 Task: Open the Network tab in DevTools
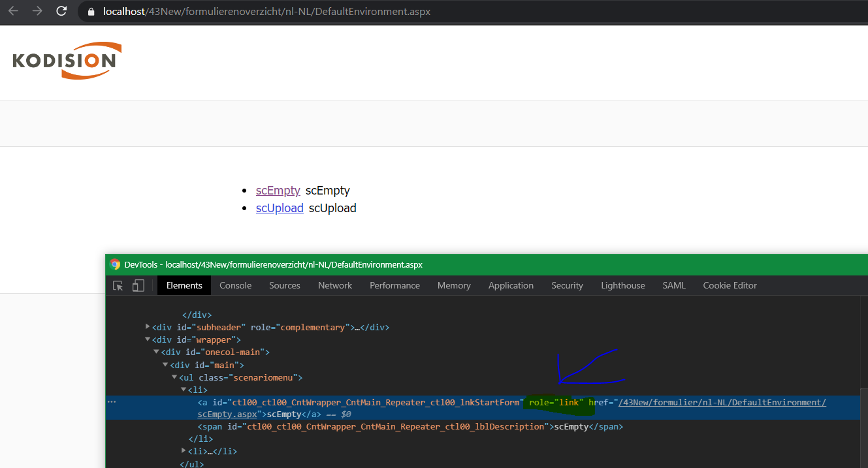point(335,286)
